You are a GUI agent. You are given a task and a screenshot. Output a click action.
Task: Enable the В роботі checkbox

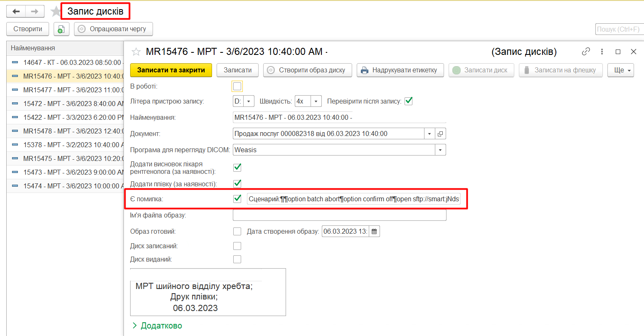click(x=237, y=86)
